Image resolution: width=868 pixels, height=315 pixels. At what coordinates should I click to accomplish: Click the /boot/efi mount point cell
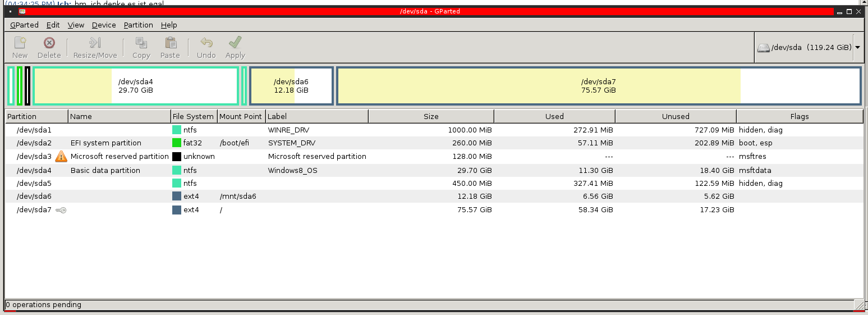point(235,143)
